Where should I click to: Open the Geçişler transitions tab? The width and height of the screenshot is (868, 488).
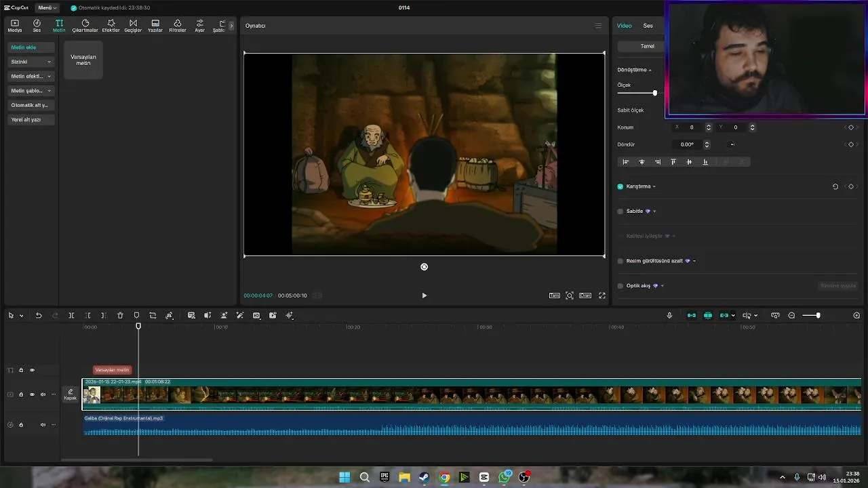click(133, 26)
